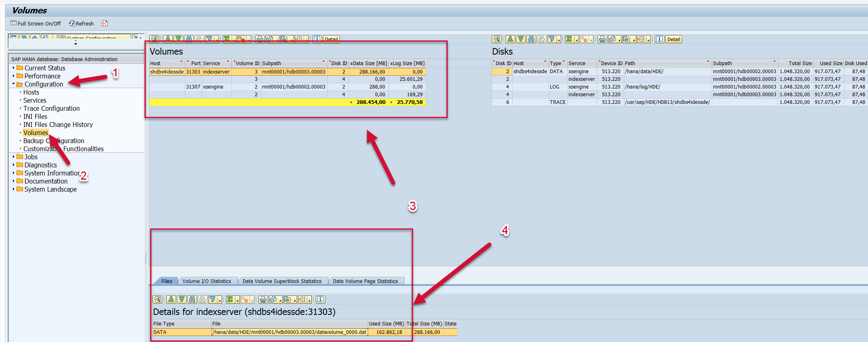Click the information icon in the Details toolbar
The height and width of the screenshot is (342, 868).
(x=320, y=300)
